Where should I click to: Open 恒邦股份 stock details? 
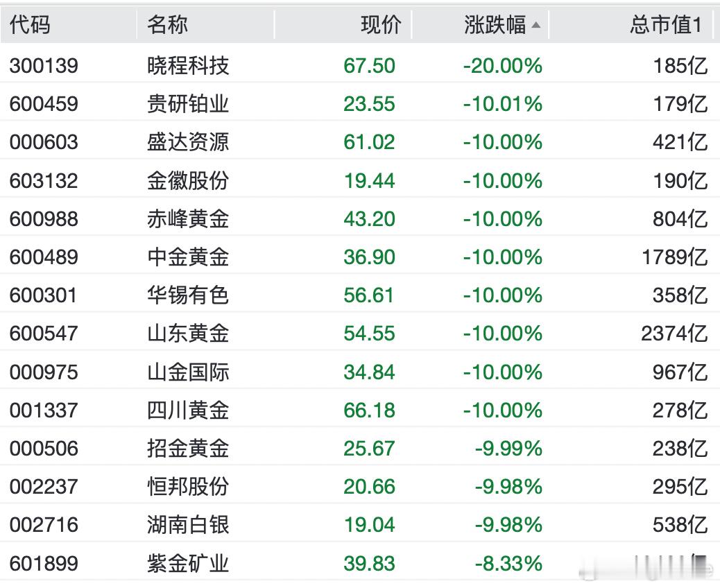pyautogui.click(x=188, y=487)
